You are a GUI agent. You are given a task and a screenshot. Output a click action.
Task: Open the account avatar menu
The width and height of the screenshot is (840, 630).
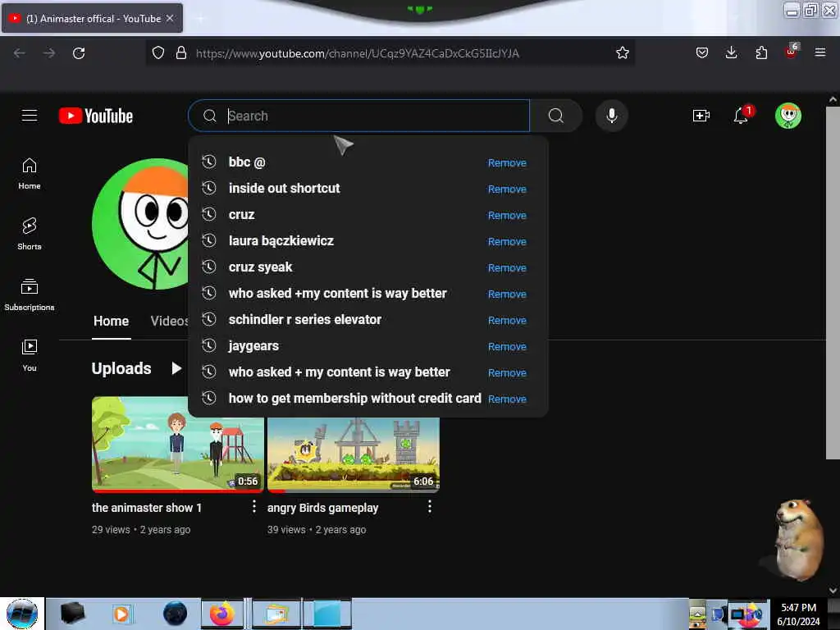pyautogui.click(x=788, y=116)
